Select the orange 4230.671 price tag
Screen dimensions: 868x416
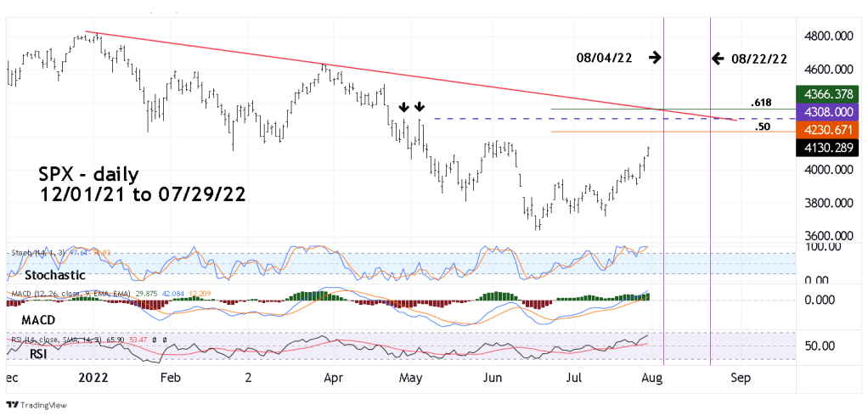pos(829,130)
